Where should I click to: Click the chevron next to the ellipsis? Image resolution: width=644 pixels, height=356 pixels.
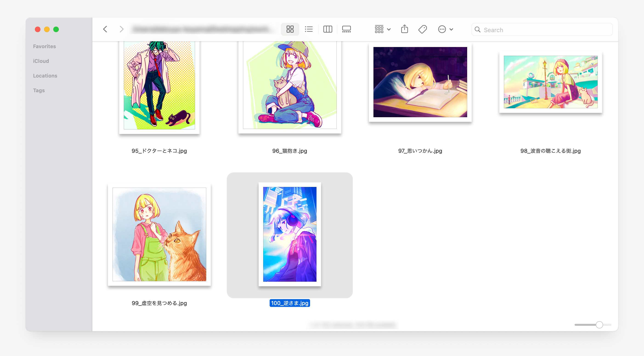451,29
